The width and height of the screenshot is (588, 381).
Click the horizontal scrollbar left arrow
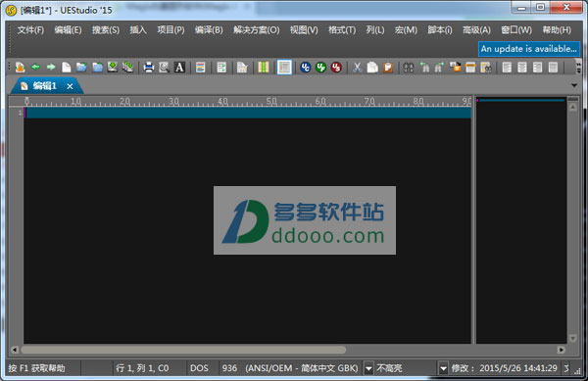(15, 350)
